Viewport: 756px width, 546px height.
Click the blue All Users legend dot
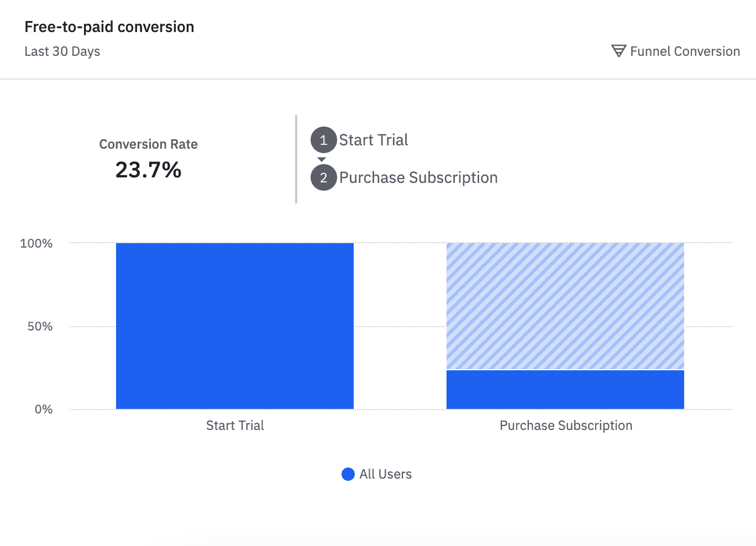[348, 474]
